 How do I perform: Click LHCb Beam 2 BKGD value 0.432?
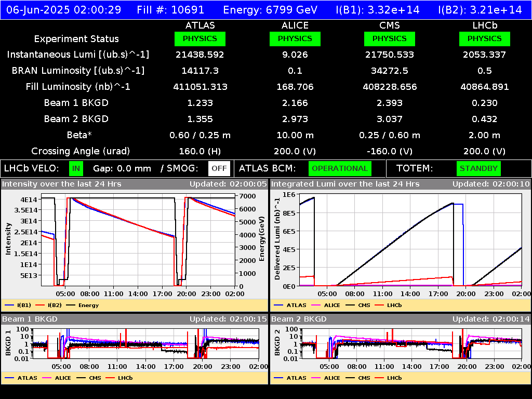(x=485, y=119)
